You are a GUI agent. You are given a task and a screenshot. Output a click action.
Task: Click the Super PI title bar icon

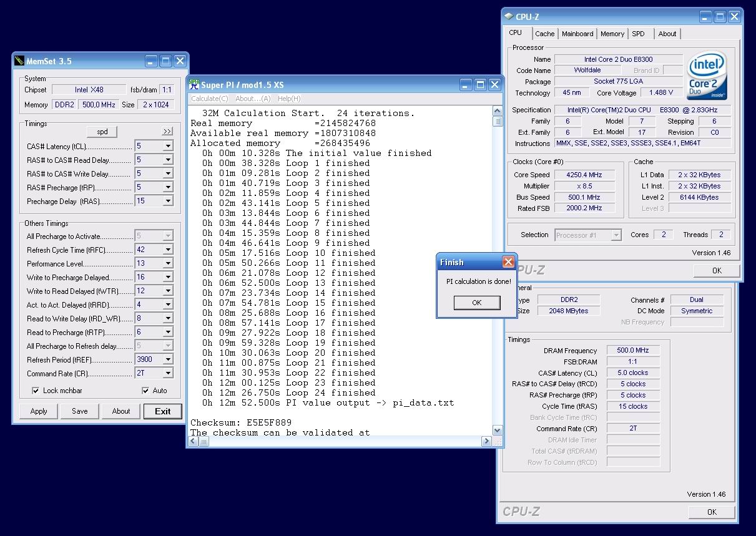coord(194,84)
